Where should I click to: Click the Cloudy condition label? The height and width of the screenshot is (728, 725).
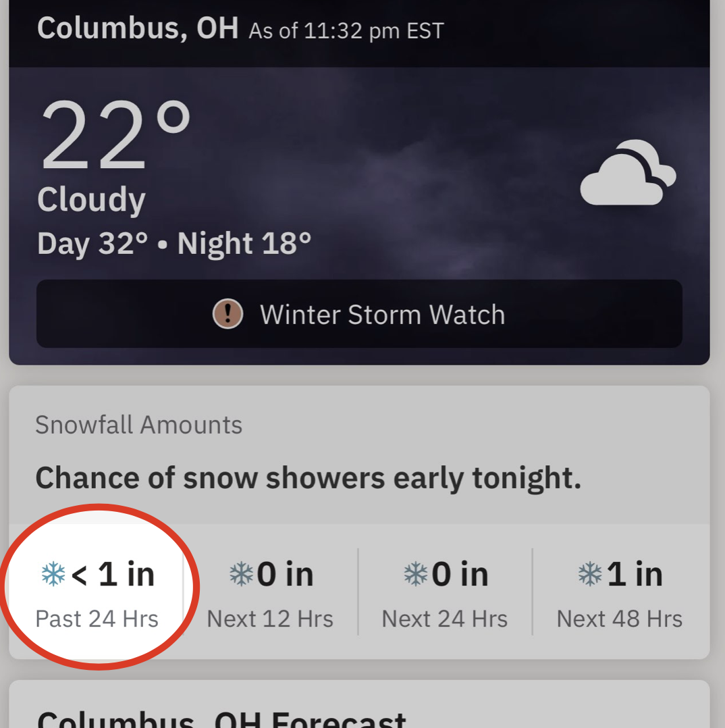91,200
